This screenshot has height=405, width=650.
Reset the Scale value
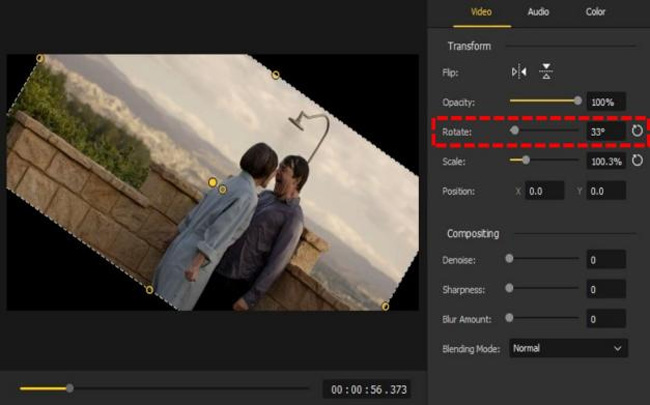point(637,160)
